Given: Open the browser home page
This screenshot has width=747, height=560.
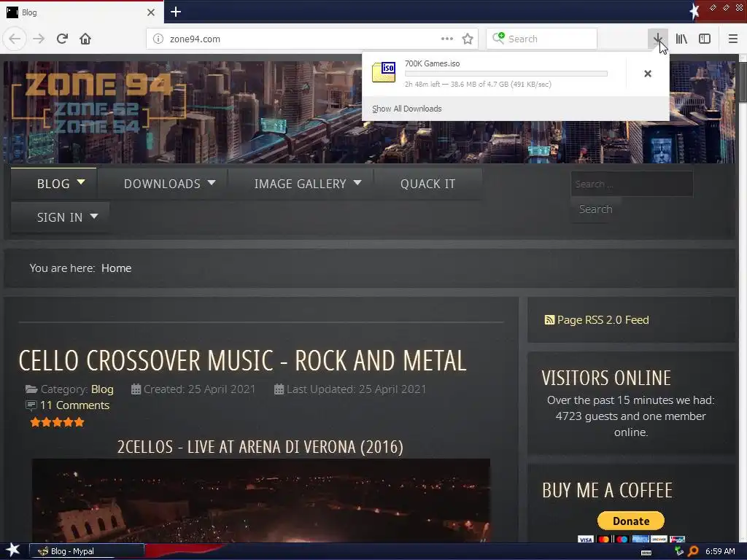Looking at the screenshot, I should coord(85,39).
